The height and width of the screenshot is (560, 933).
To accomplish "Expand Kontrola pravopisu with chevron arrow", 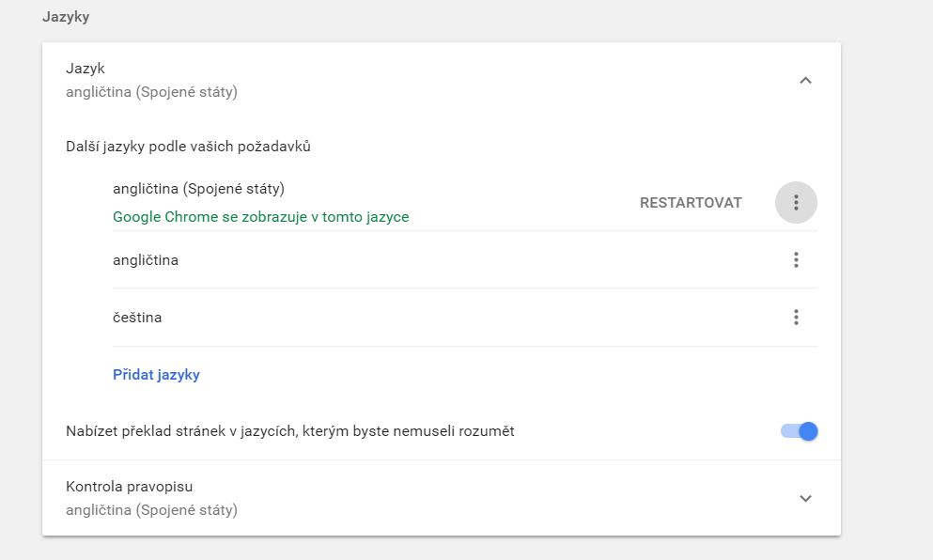I will [x=804, y=499].
